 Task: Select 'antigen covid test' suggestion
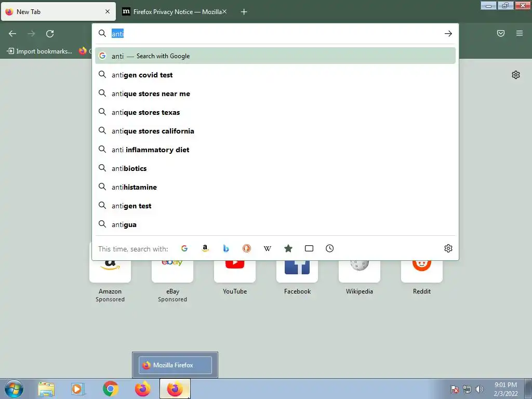(275, 75)
